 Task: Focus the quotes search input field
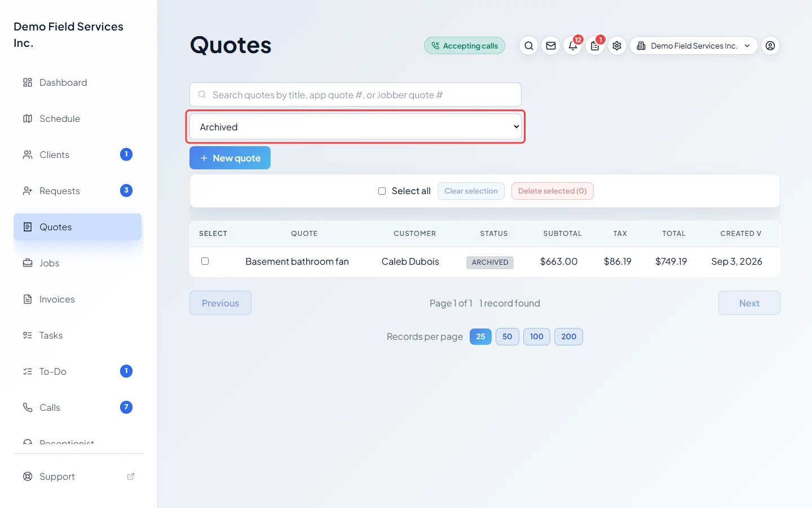[355, 95]
